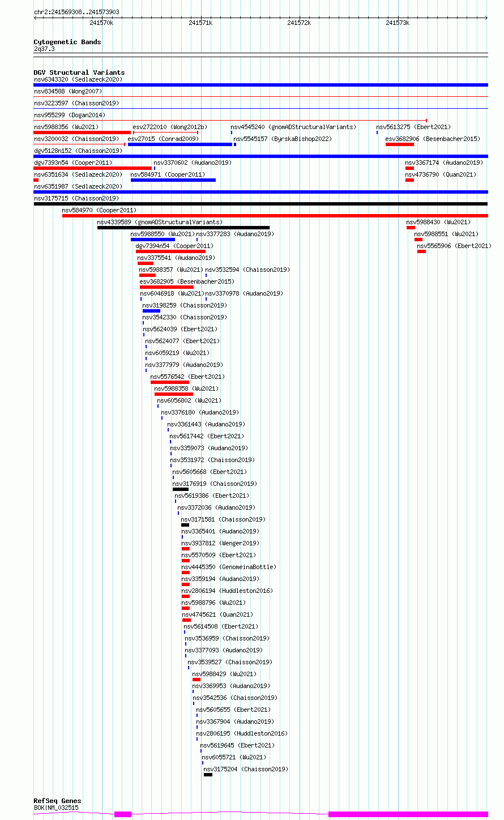Viewport: 504px width, 820px height.
Task: Open nsv4445350 (GenomeinaBottle) variant
Action: pos(229,567)
